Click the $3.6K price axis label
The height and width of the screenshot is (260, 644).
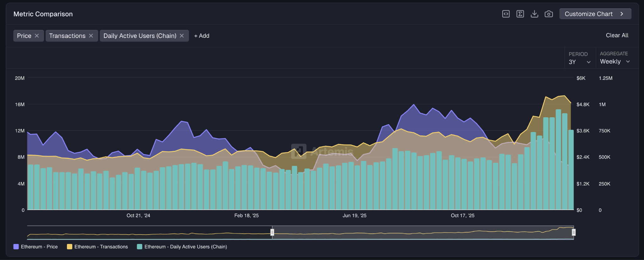(583, 131)
